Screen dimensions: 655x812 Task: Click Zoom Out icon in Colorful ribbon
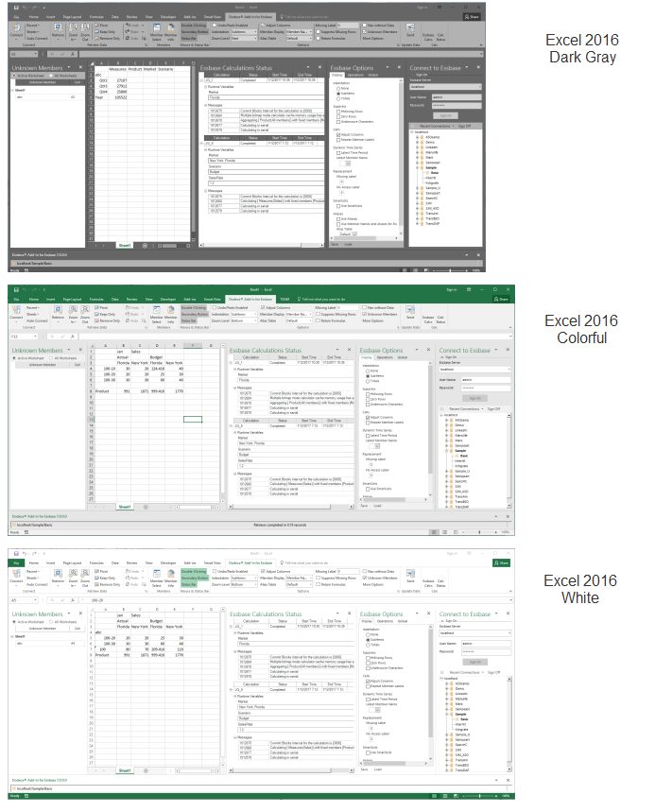click(x=85, y=310)
